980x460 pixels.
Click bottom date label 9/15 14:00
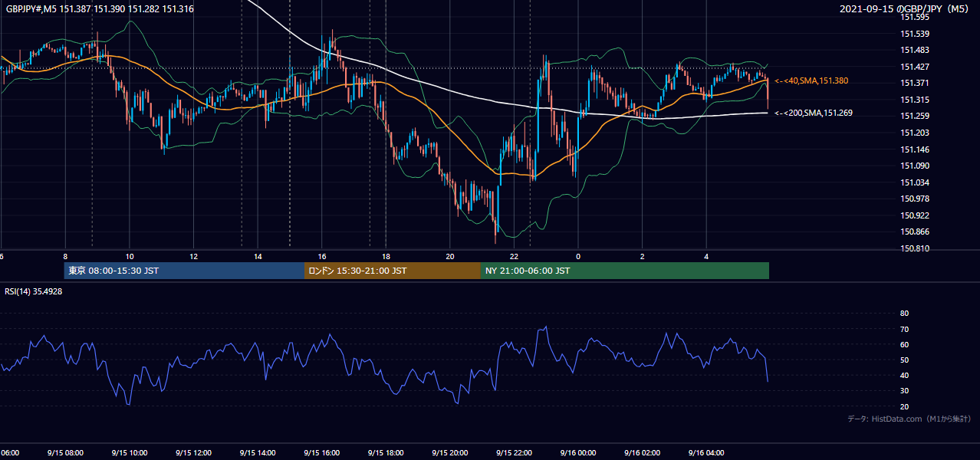tap(258, 452)
